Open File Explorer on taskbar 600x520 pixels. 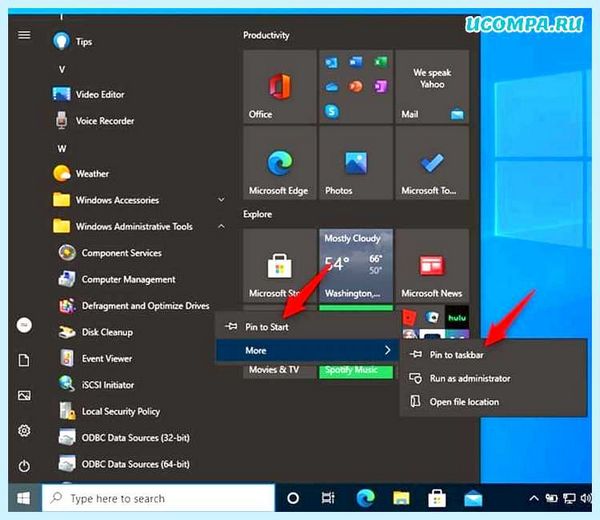pos(401,498)
